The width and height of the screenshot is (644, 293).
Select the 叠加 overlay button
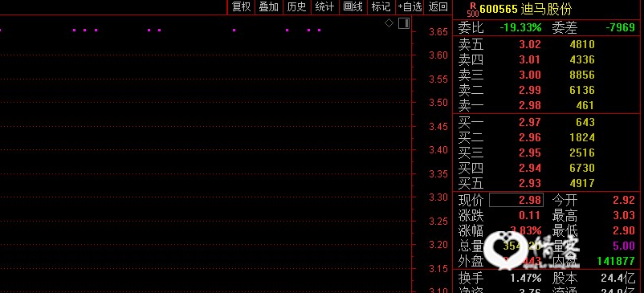point(269,7)
